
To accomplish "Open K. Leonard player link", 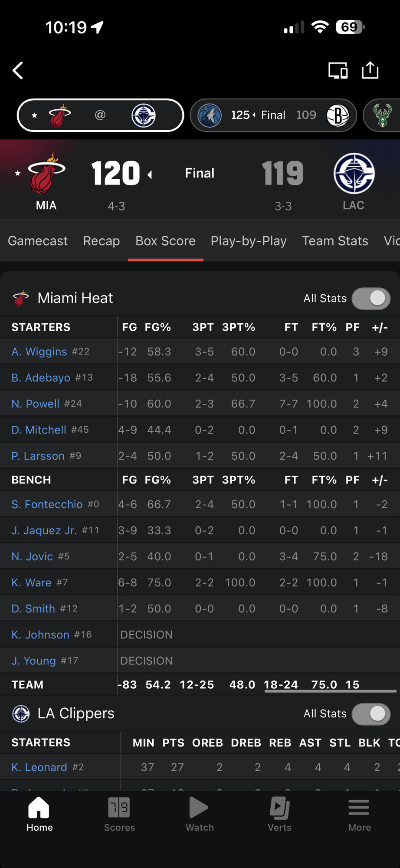I will pos(39,767).
